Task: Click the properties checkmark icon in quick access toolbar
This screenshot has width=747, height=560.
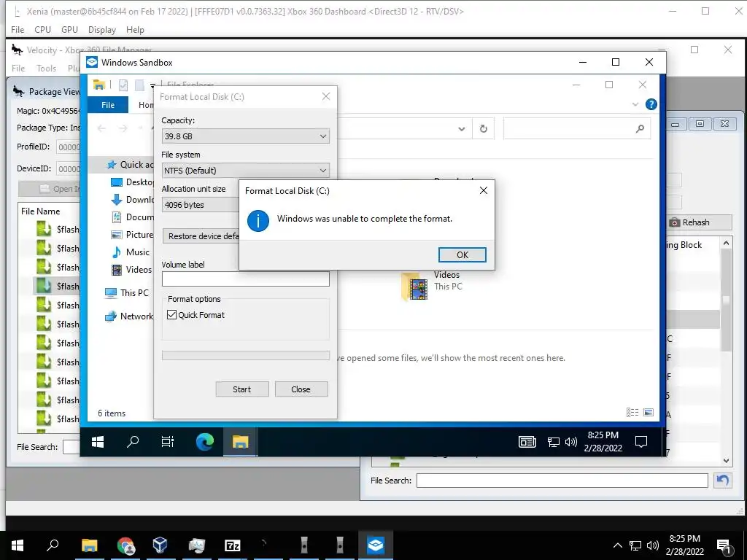Action: click(123, 85)
